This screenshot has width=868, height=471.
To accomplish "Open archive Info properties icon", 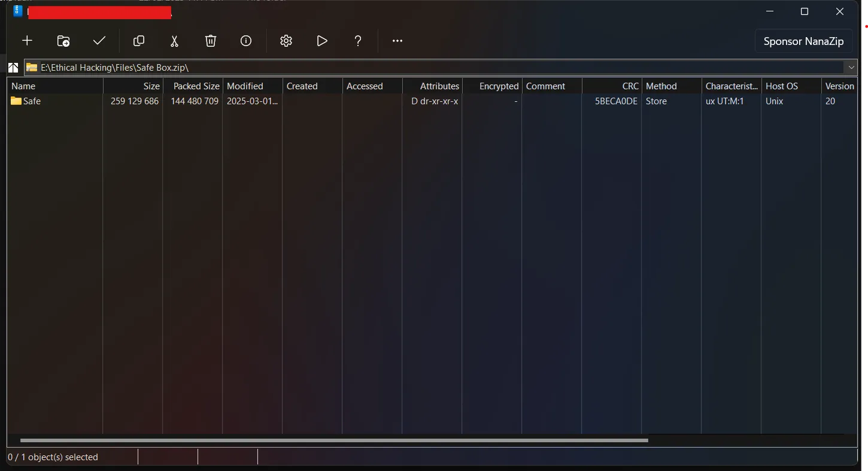I will tap(245, 41).
